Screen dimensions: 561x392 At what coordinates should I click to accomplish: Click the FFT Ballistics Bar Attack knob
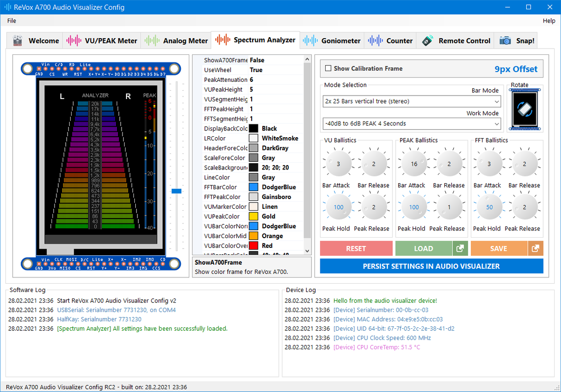489,164
